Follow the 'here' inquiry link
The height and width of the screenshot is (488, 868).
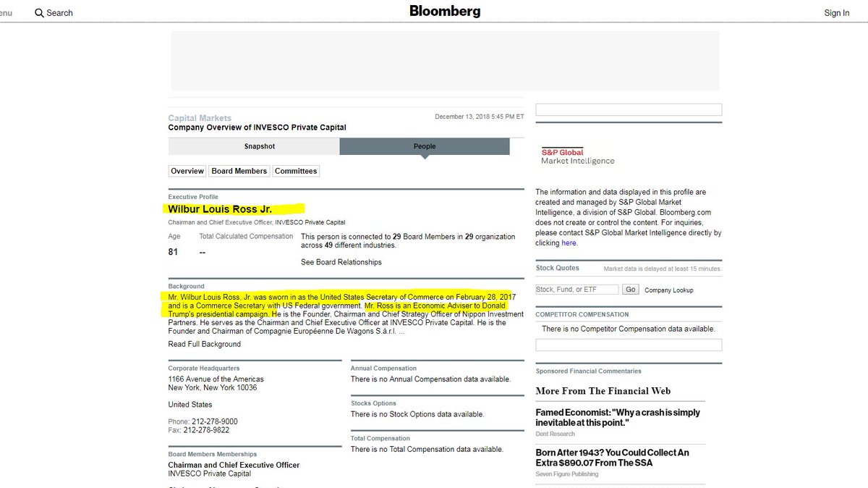569,243
